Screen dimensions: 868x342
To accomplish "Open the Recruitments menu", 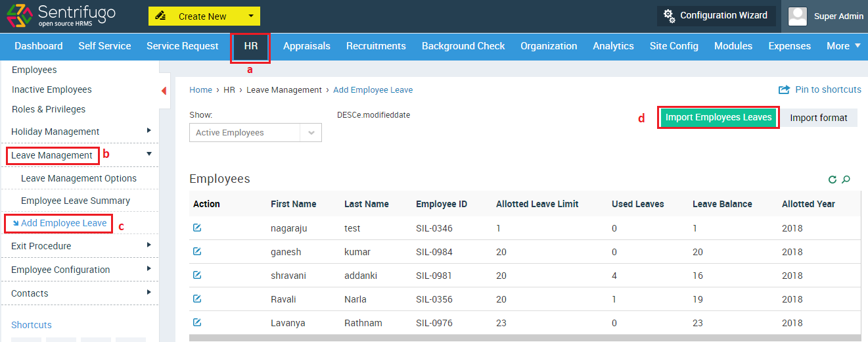I will [376, 46].
